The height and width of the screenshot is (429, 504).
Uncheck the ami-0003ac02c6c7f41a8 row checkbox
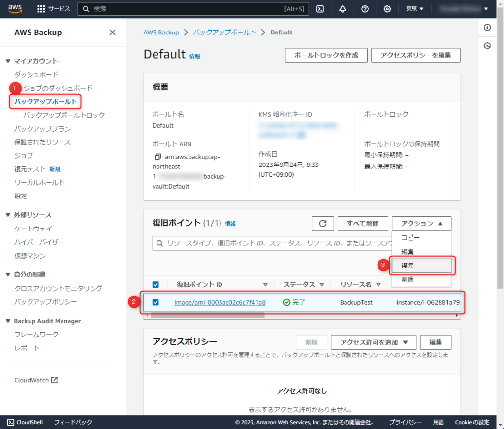156,302
